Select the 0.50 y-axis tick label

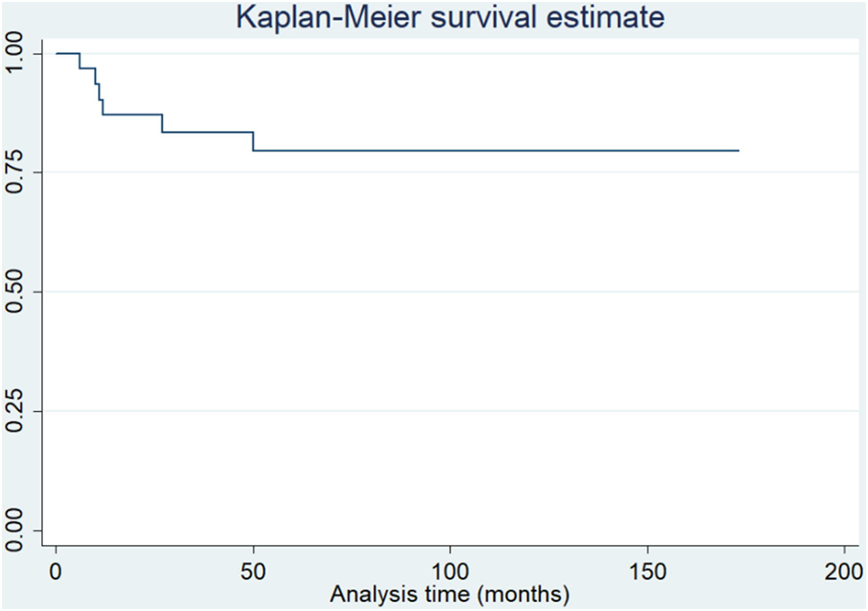15,292
